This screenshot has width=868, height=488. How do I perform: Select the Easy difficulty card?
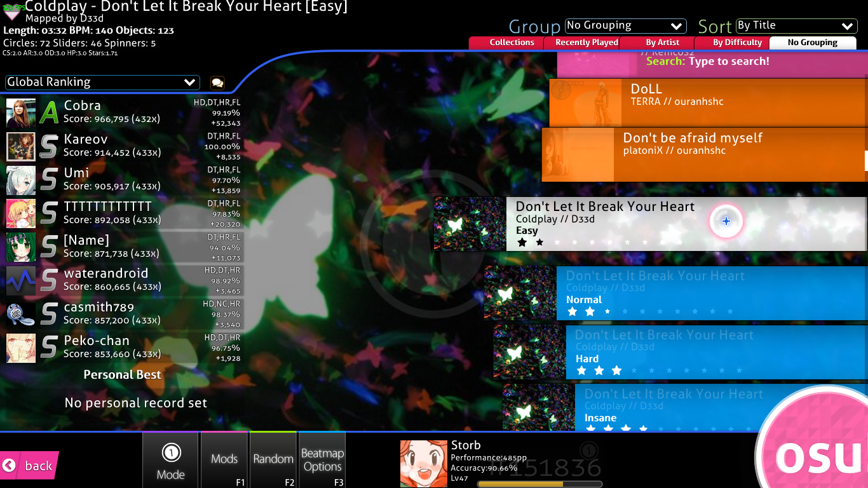tap(651, 224)
